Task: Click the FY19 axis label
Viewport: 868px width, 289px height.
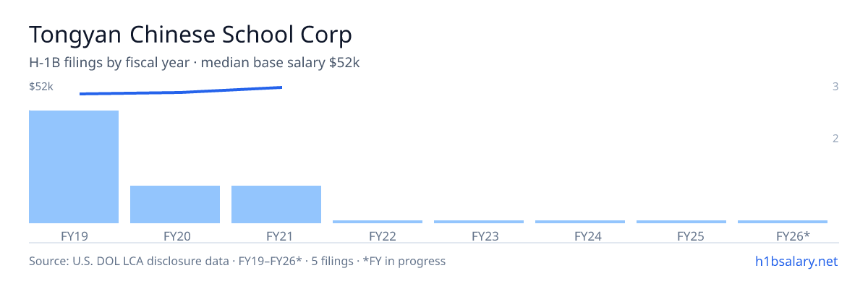Action: coord(74,236)
